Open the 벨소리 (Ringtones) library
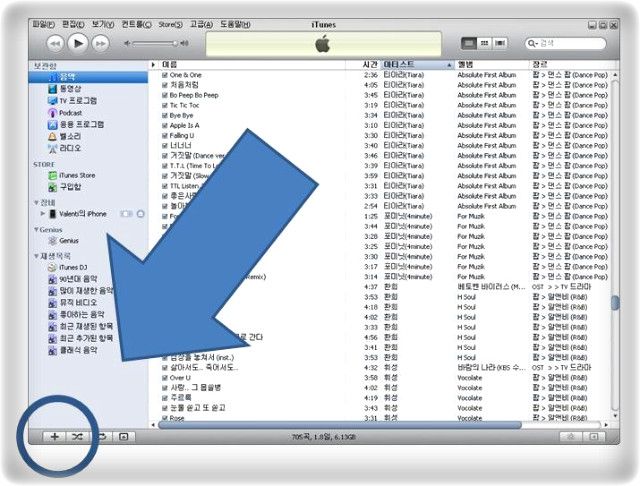640x486 pixels. coord(64,136)
